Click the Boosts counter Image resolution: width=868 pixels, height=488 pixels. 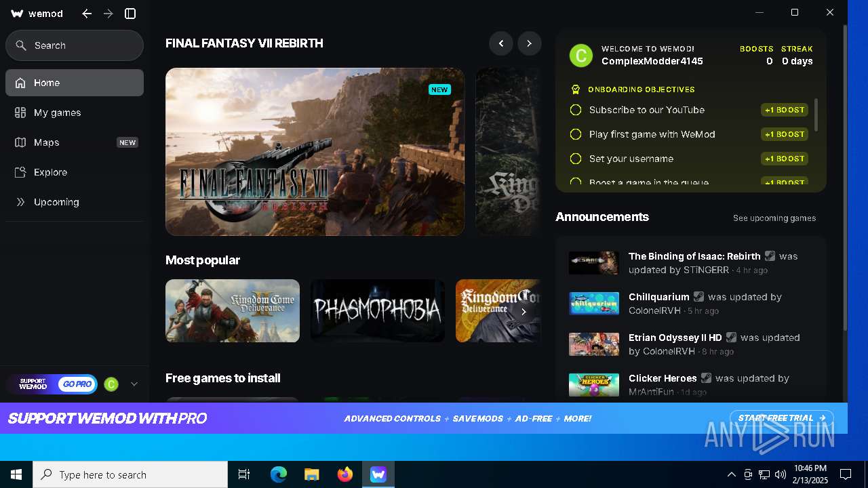pyautogui.click(x=757, y=55)
